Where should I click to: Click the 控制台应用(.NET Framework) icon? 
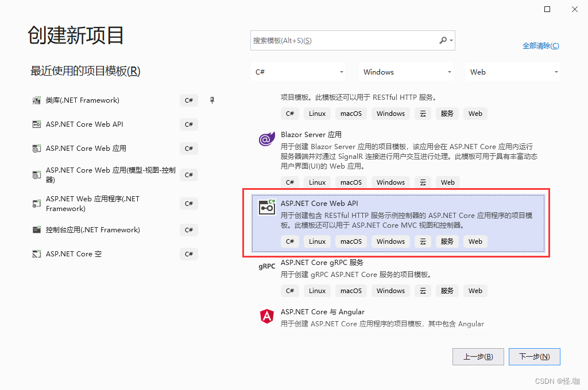click(36, 230)
